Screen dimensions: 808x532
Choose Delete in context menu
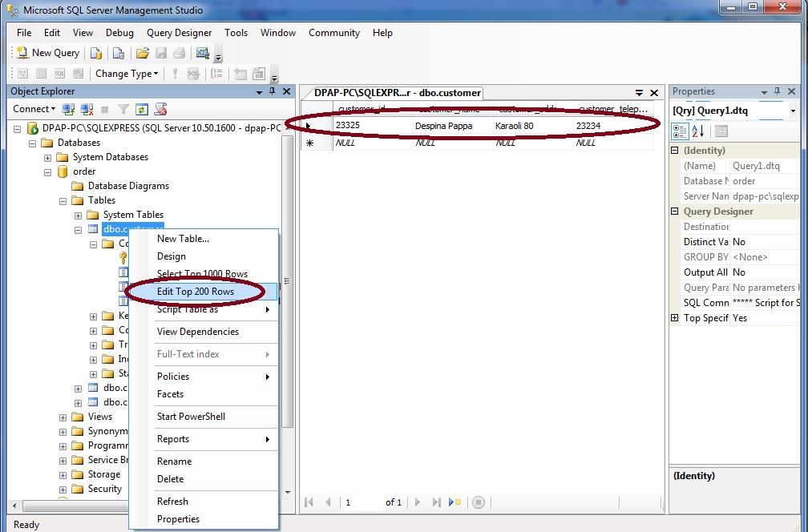tap(202, 479)
